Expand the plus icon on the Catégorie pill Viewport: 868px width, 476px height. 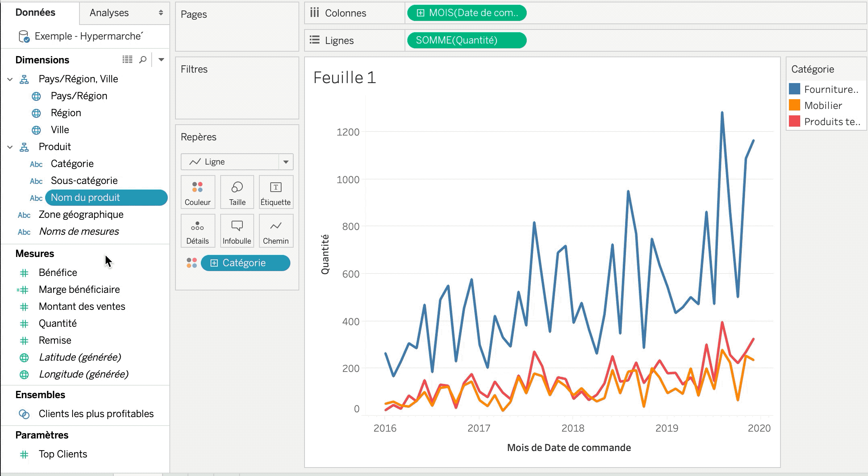[214, 263]
